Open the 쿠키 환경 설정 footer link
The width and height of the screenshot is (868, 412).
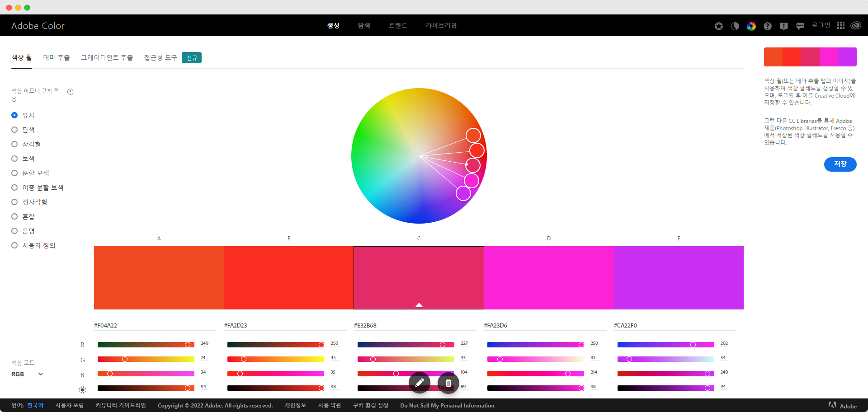[x=371, y=406]
